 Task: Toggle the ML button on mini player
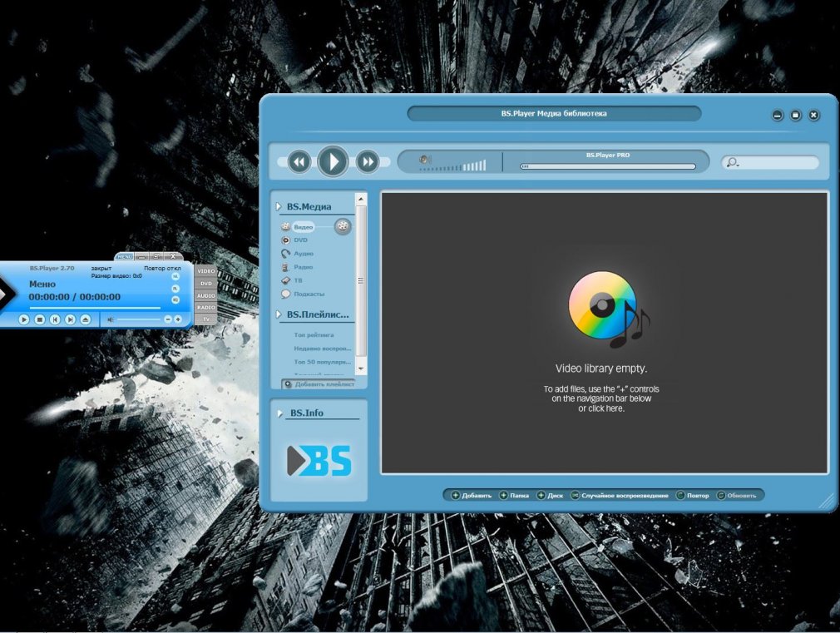(175, 276)
